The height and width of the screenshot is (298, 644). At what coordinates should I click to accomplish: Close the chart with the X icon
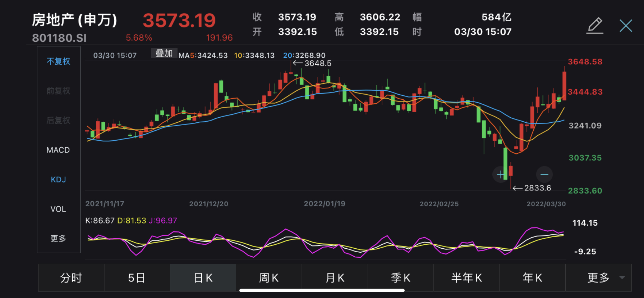pos(626,26)
